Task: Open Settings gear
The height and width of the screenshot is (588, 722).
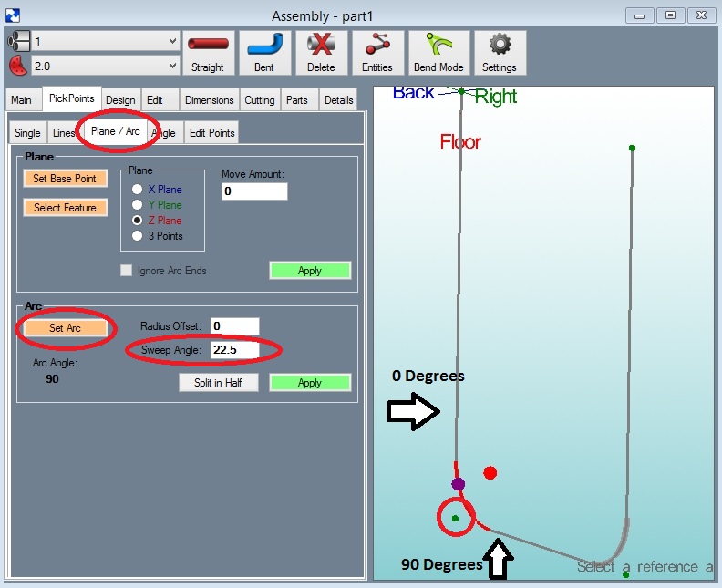Action: pos(500,53)
